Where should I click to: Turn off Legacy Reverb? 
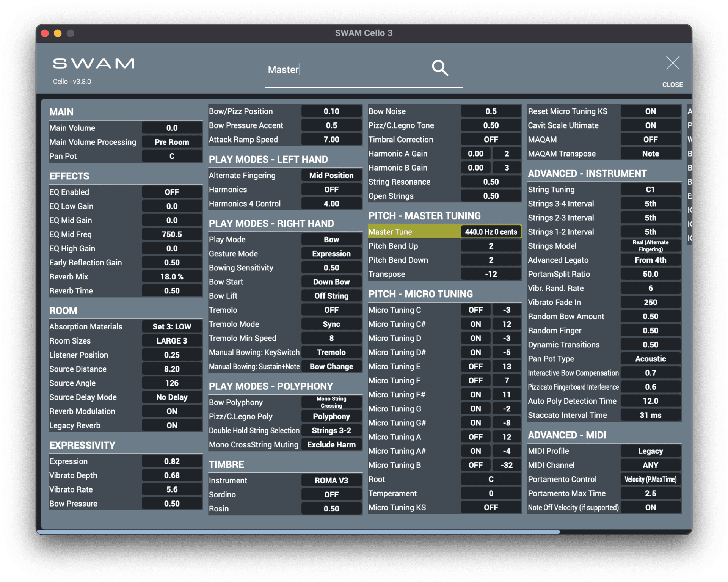click(x=172, y=425)
